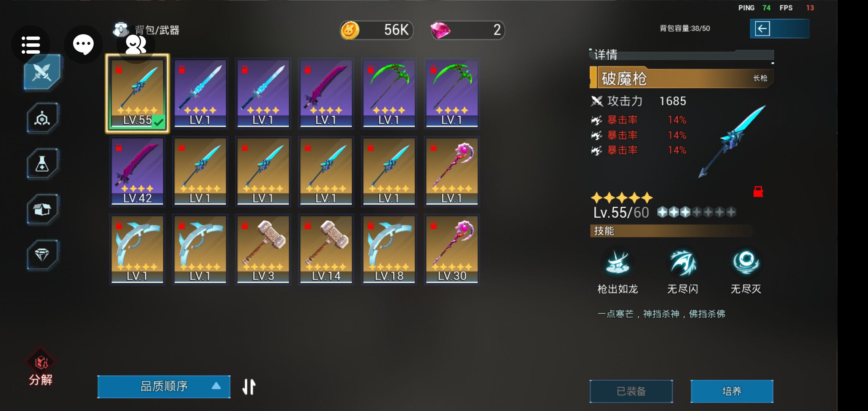Open the list menu icon
Viewport: 868px width, 411px height.
tap(31, 45)
